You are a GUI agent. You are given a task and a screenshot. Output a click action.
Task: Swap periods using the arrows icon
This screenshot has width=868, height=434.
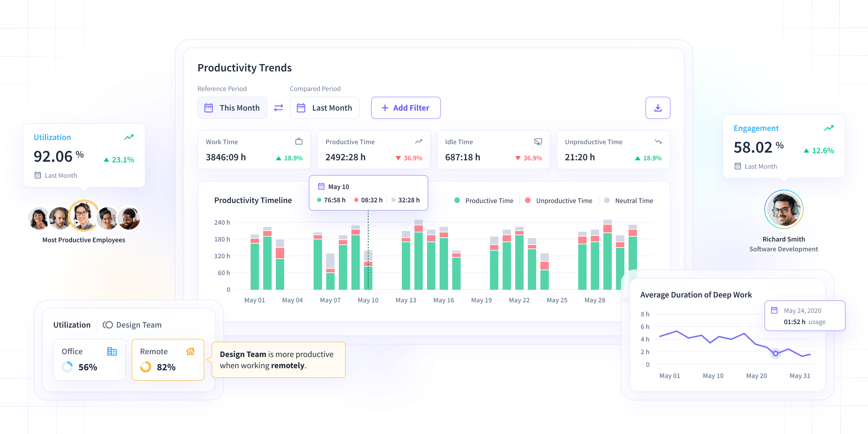click(x=279, y=108)
